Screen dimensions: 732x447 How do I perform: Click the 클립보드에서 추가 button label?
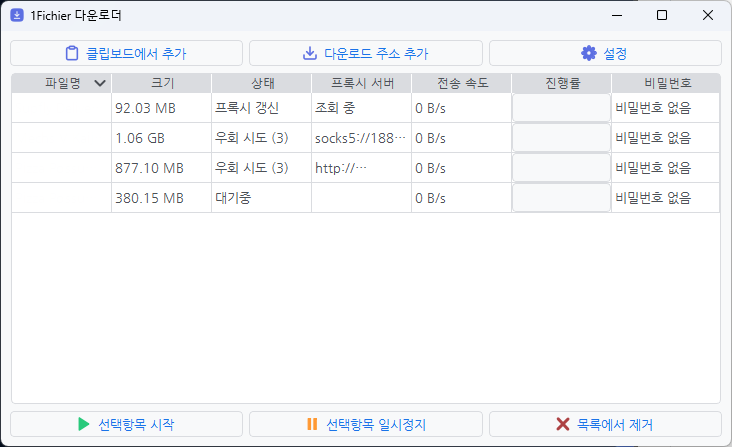click(136, 54)
